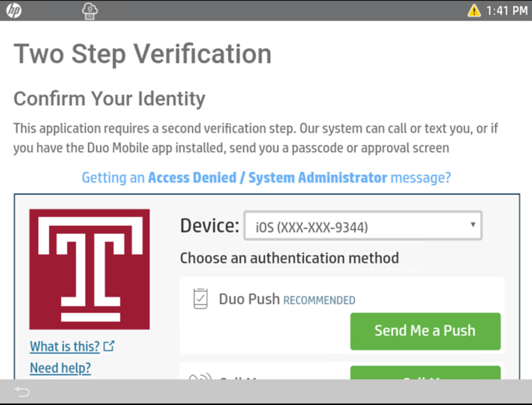Open the cloud print job status icon

pos(90,11)
